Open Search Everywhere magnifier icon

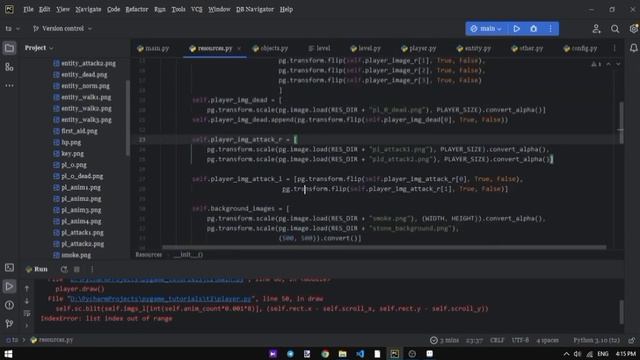tap(615, 29)
